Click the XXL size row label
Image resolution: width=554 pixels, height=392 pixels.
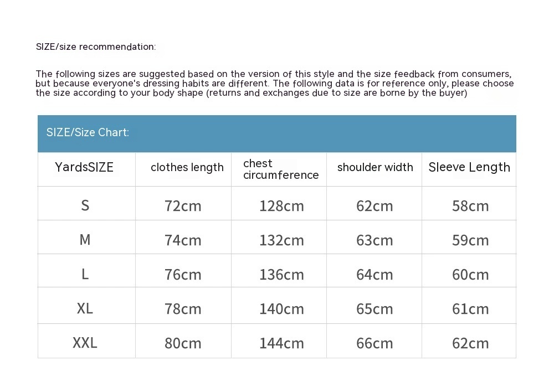point(85,343)
